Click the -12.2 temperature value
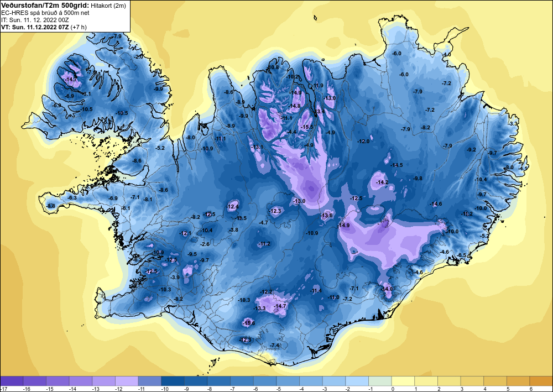Viewport: 553px width, 392px height. [x=267, y=292]
